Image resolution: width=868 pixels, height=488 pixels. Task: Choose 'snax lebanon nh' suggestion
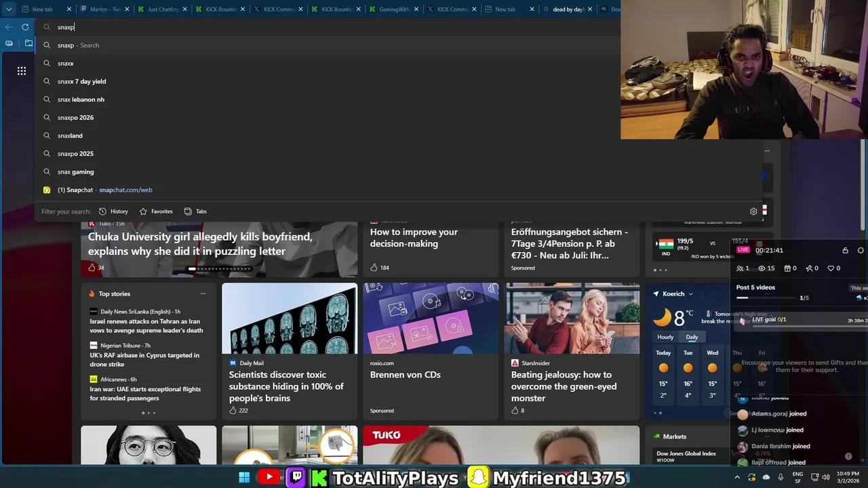click(328, 100)
